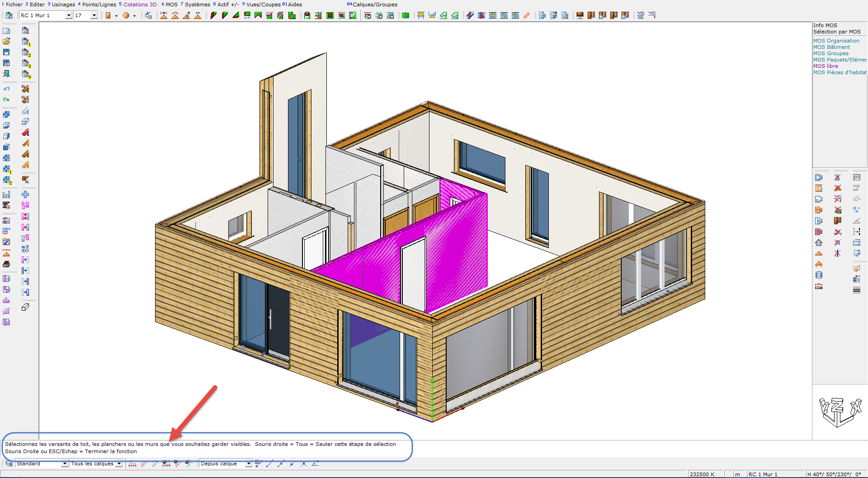Click the printer icon in left toolbar
Viewport: 868px width, 478px height.
click(6, 264)
